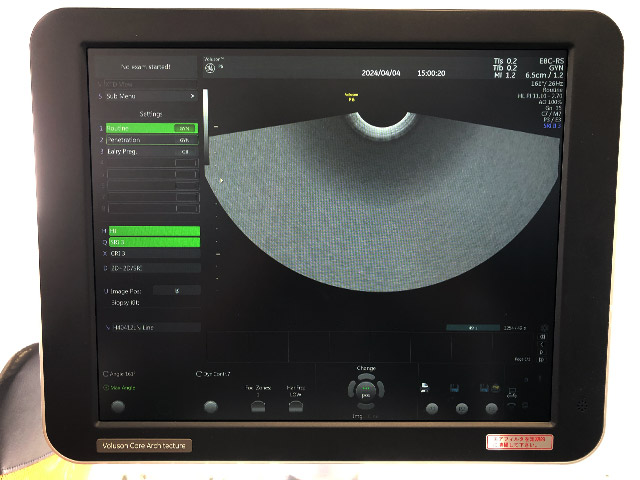The width and height of the screenshot is (640, 480).
Task: Select the Early Preg. setting preset
Action: pyautogui.click(x=152, y=151)
